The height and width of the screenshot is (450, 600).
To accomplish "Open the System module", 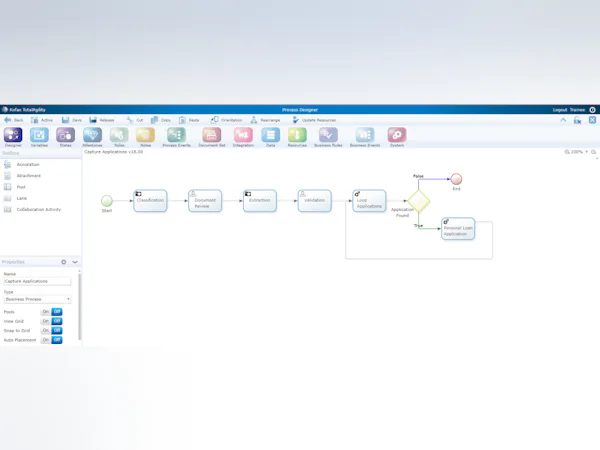I will tap(397, 135).
